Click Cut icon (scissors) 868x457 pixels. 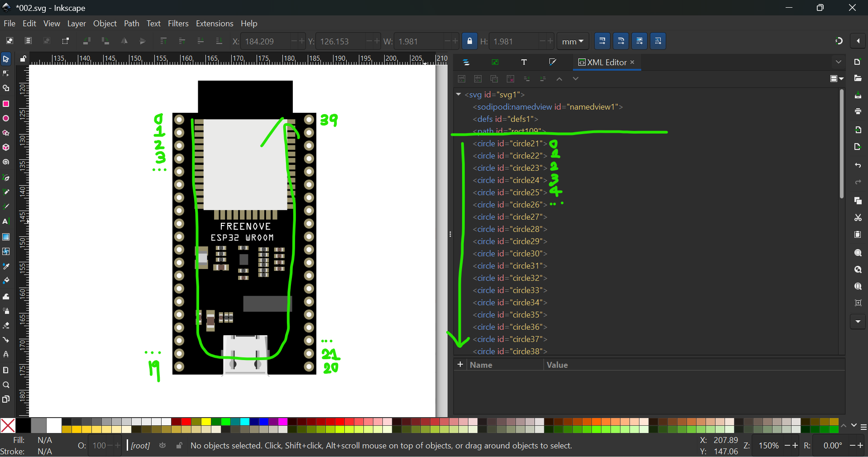(x=858, y=218)
